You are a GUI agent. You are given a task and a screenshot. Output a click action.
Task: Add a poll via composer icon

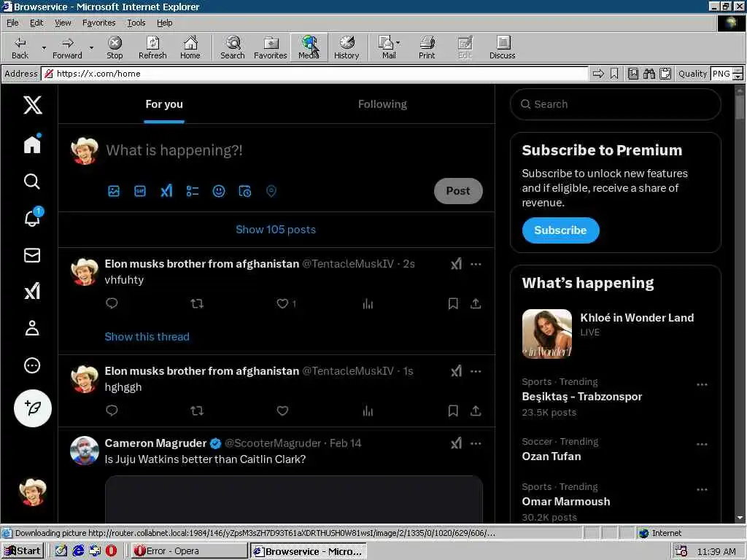[x=193, y=192]
